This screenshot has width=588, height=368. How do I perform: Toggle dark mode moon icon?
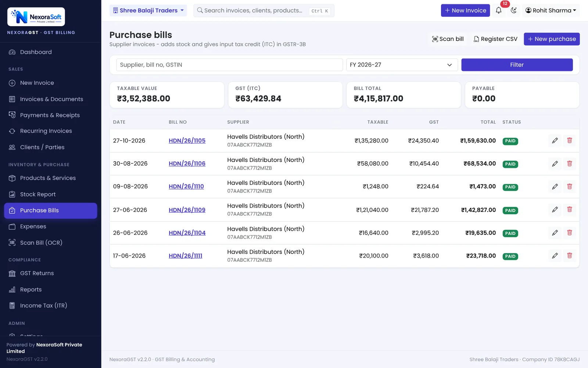tap(514, 10)
